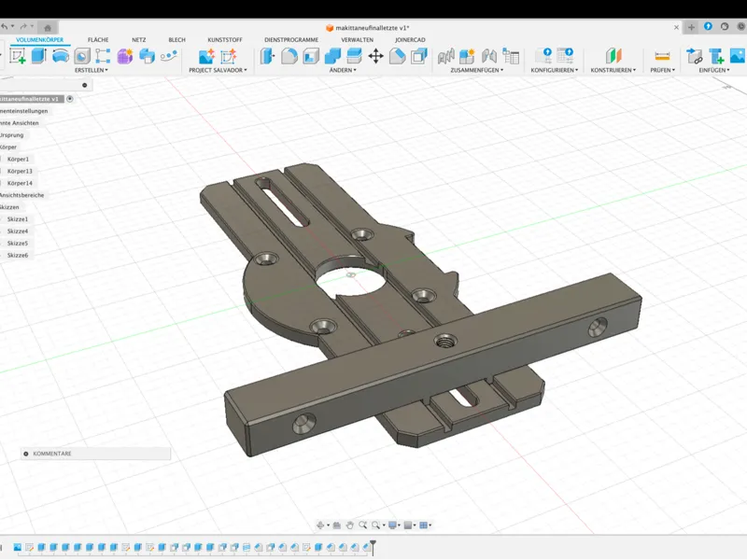This screenshot has width=747, height=560.
Task: Select Skizze1 in the browser
Action: (18, 219)
